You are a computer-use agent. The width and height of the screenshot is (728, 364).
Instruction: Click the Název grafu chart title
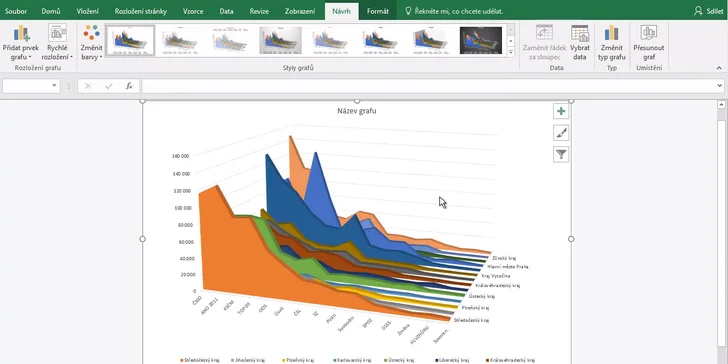coord(357,111)
